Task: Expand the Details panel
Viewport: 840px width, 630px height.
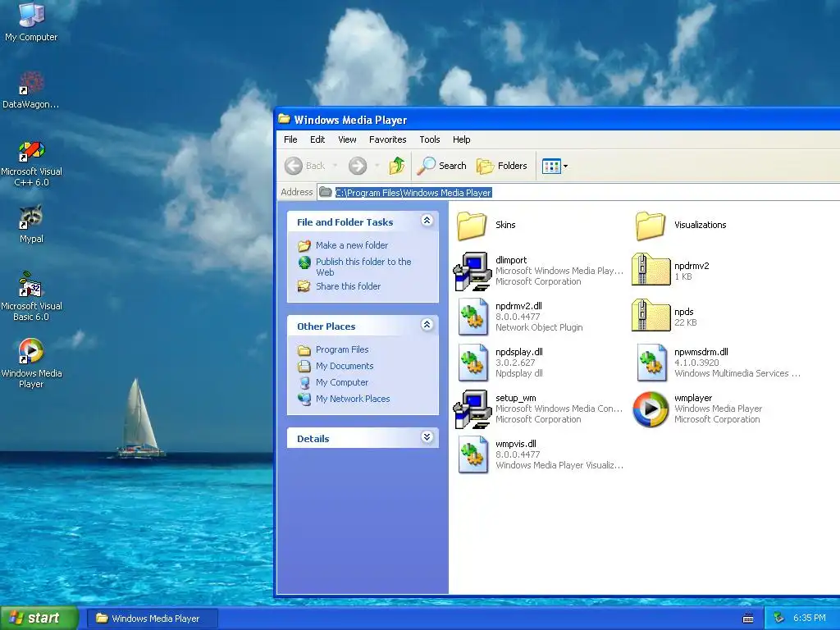Action: (x=427, y=436)
